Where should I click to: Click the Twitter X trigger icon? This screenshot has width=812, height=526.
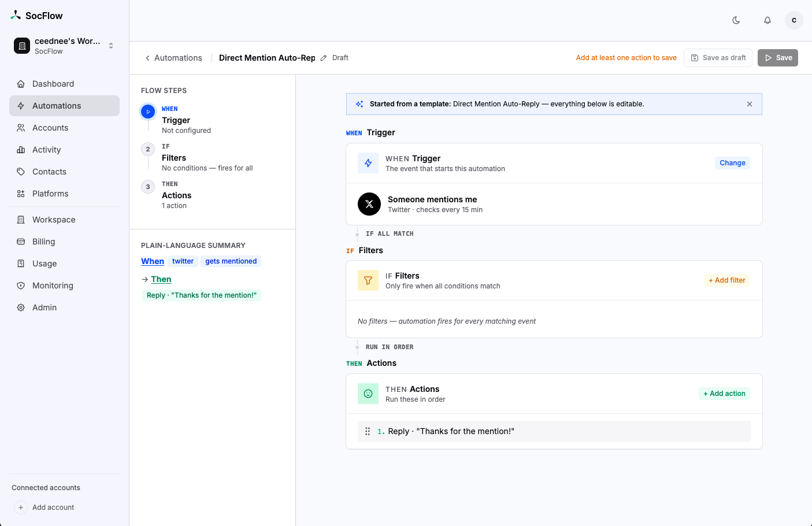coord(369,204)
